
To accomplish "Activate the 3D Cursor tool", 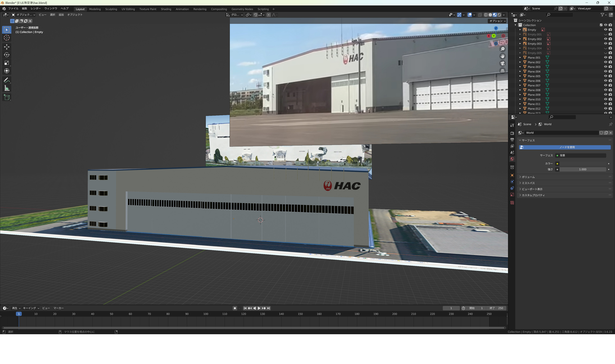I will click(7, 38).
